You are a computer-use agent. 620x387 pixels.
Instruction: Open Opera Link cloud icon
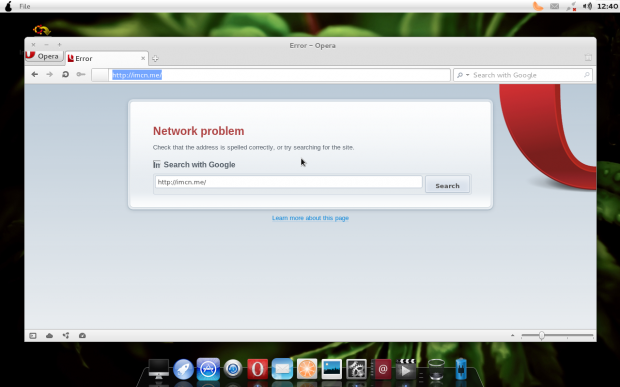(x=49, y=336)
